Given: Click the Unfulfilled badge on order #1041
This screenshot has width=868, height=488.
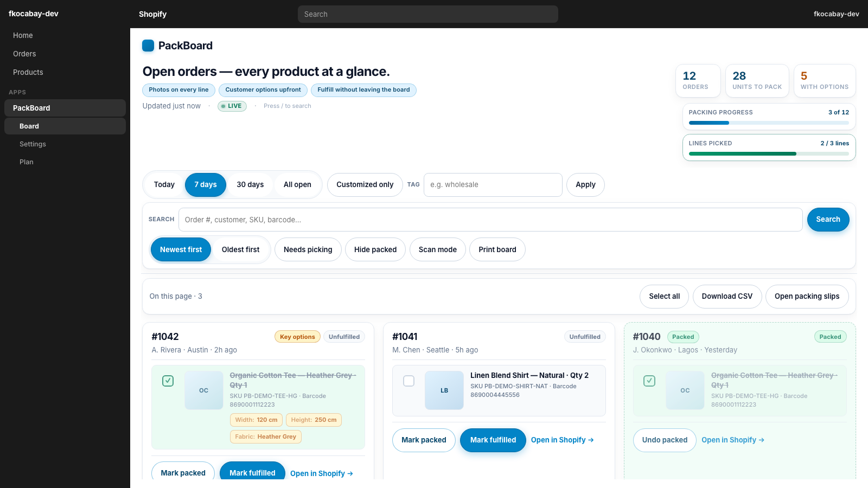Looking at the screenshot, I should click(585, 337).
